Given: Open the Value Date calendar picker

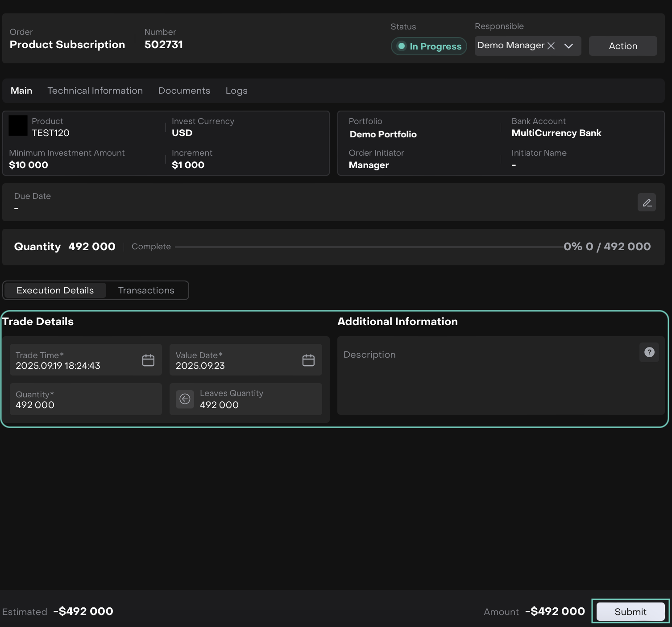Looking at the screenshot, I should pos(308,360).
